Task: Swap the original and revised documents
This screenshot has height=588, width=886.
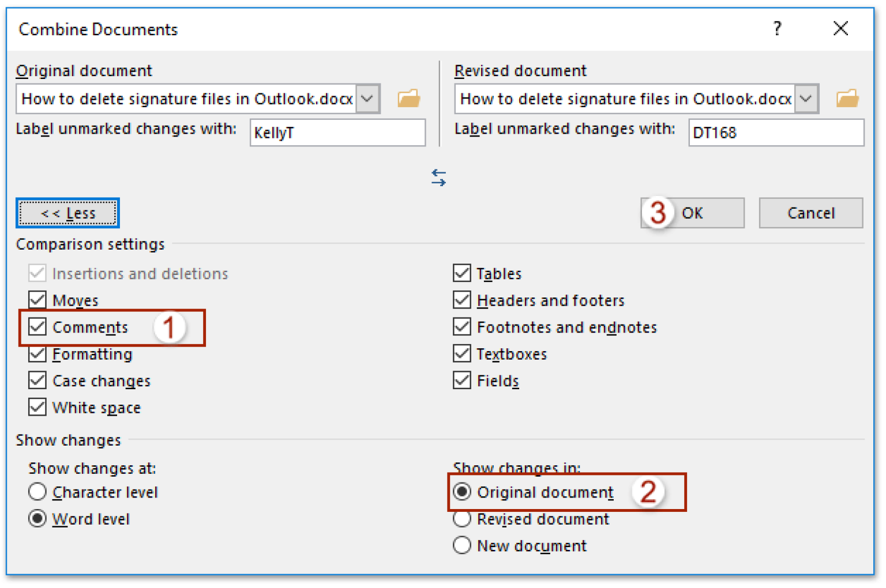Action: (438, 178)
